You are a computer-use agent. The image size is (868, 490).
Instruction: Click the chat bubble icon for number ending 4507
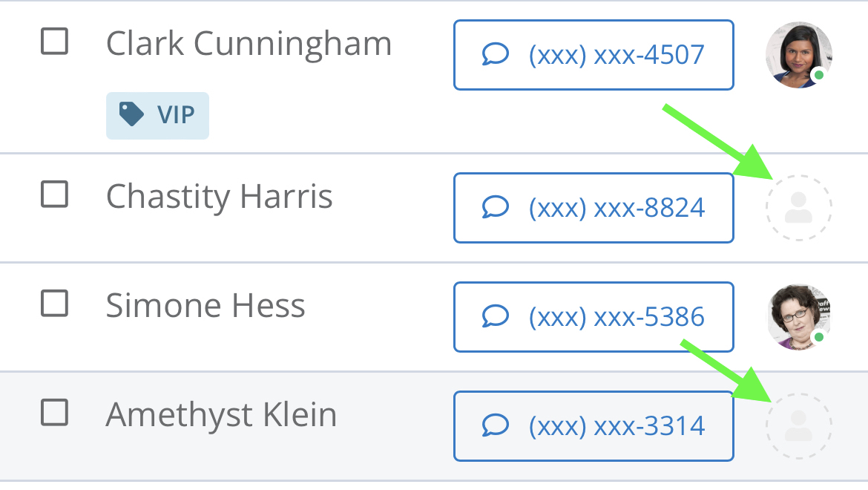tap(495, 54)
